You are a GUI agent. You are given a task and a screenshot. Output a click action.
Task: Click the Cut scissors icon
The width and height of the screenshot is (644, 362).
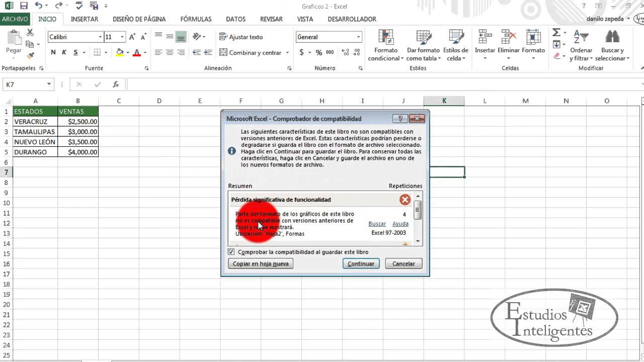coord(30,33)
